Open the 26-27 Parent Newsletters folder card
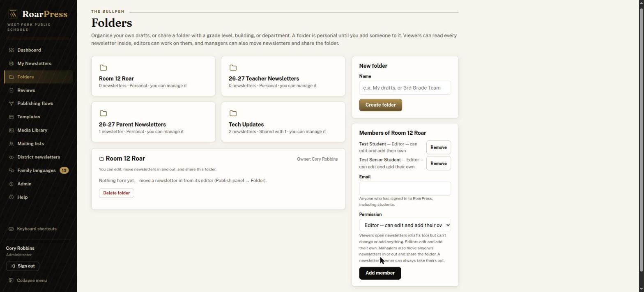The image size is (644, 292). [153, 122]
